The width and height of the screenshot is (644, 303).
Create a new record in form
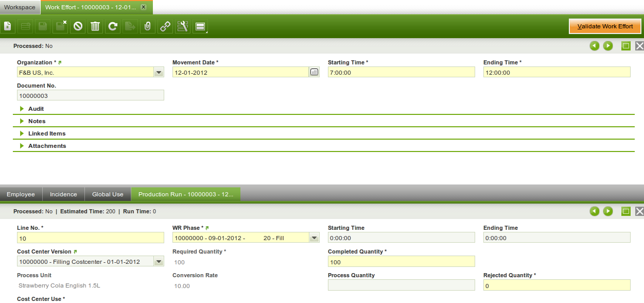[x=8, y=26]
